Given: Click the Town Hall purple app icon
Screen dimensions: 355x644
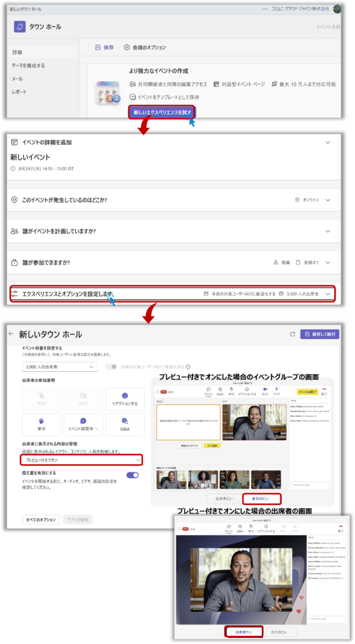Looking at the screenshot, I should (x=20, y=26).
